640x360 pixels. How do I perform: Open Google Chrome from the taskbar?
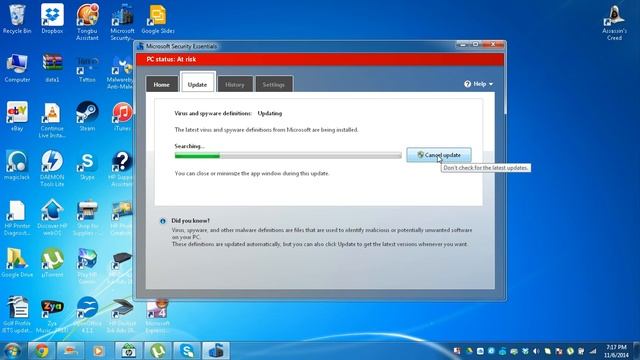[41, 351]
